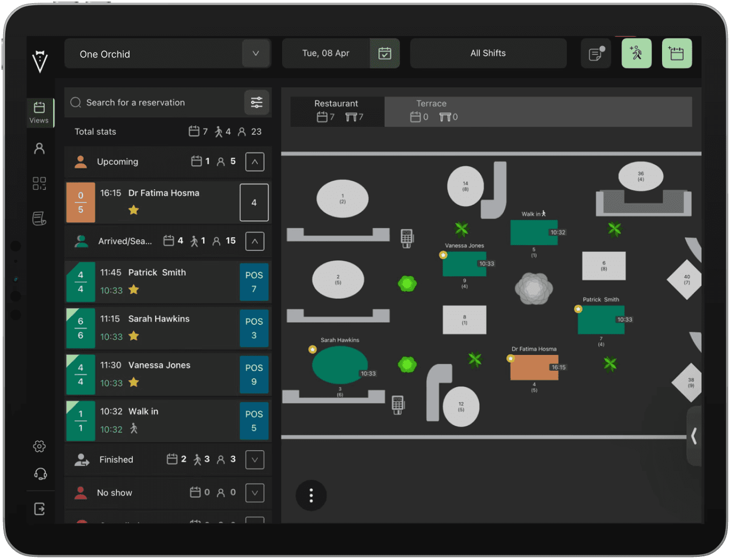Click the Search for a reservation field
The image size is (731, 560).
155,103
